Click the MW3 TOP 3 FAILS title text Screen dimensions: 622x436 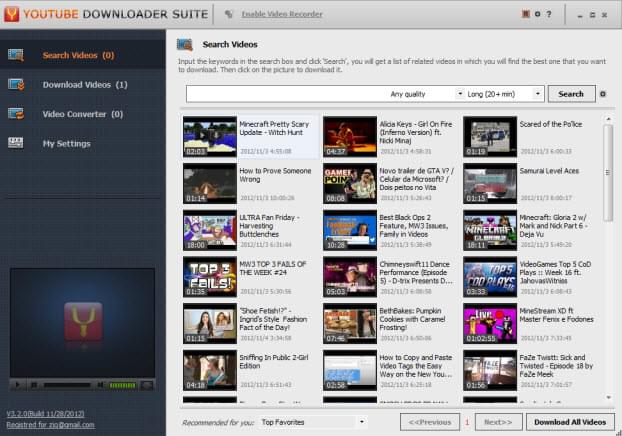click(x=273, y=269)
